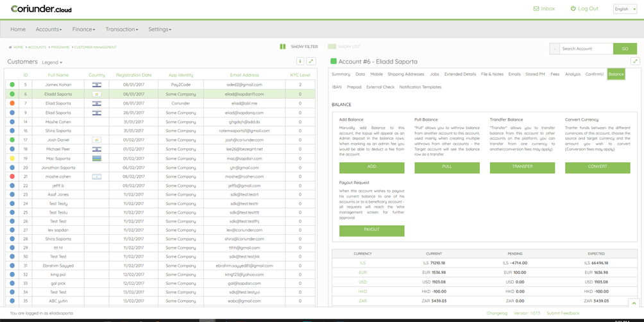Click the Pay2Code app identity cell

(x=181, y=85)
